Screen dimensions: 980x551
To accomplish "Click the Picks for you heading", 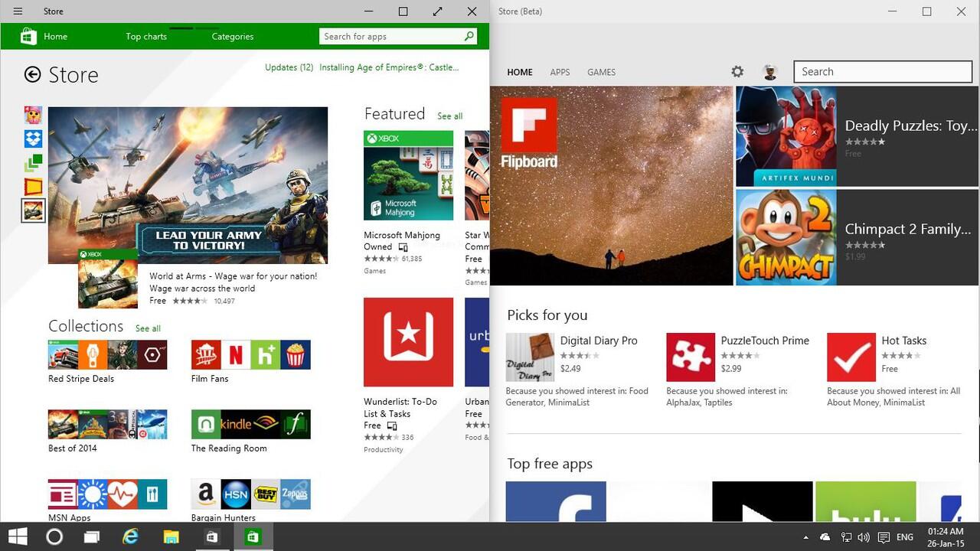I will coord(547,315).
